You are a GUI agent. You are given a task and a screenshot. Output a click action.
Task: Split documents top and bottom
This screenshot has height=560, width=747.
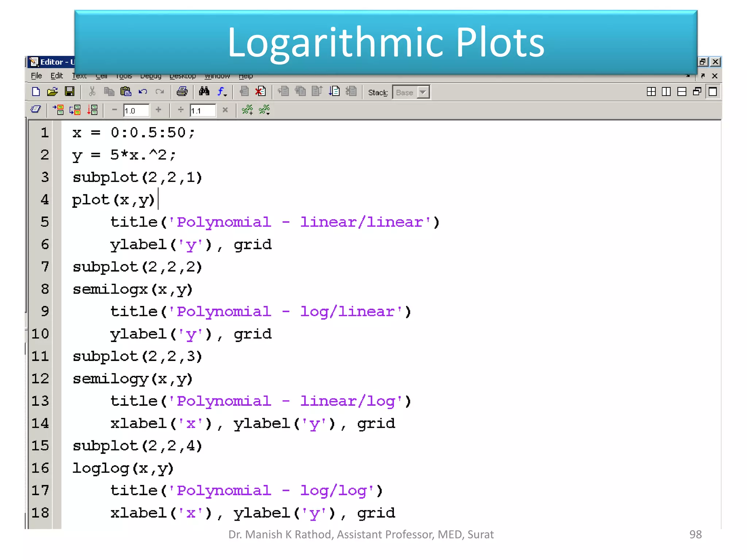[681, 92]
